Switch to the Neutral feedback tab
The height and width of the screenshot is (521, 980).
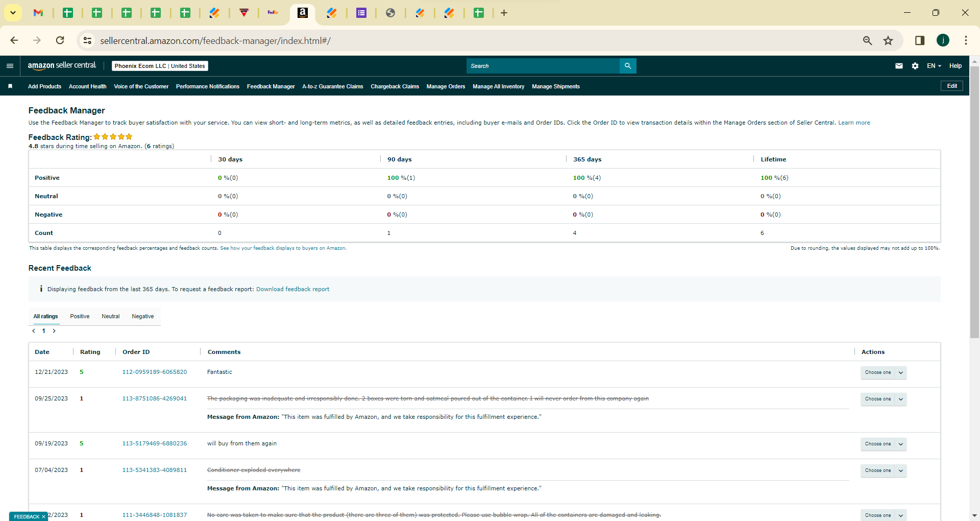[111, 317]
